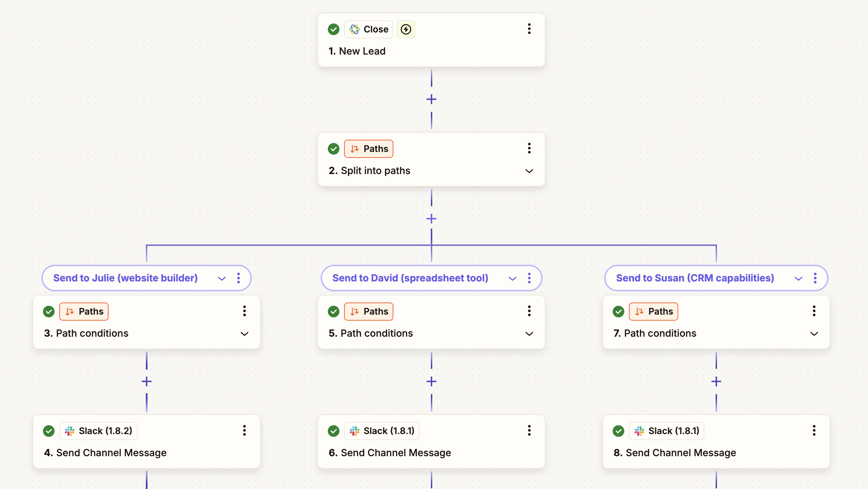This screenshot has width=868, height=489.
Task: Open three-dot menu on step 8 Slack message
Action: click(814, 431)
